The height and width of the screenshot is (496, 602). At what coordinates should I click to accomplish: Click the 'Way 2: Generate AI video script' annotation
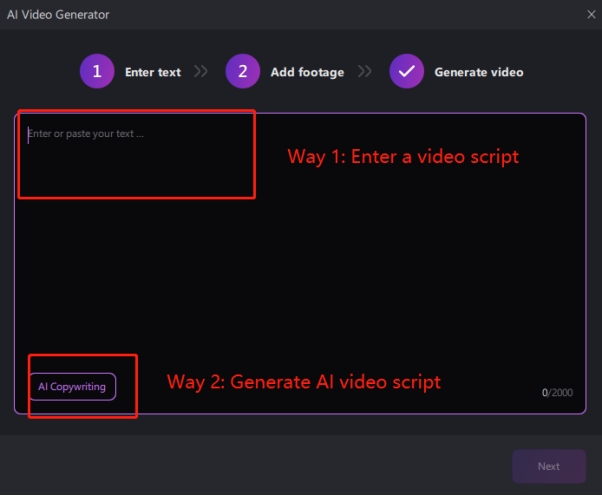click(x=303, y=382)
